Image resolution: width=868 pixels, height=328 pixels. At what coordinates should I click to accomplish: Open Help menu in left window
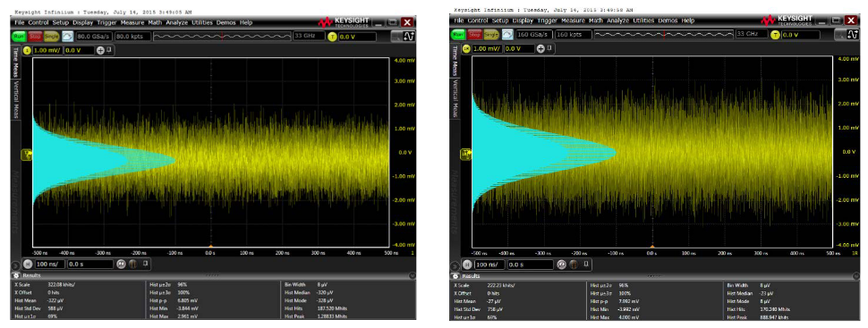click(x=246, y=22)
